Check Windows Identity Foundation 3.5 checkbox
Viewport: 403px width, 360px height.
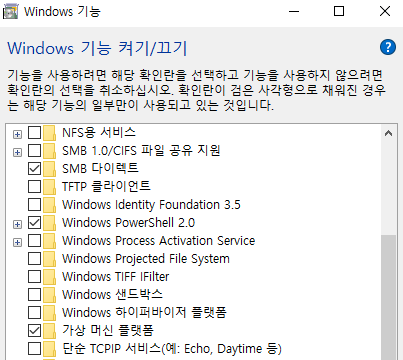click(34, 205)
